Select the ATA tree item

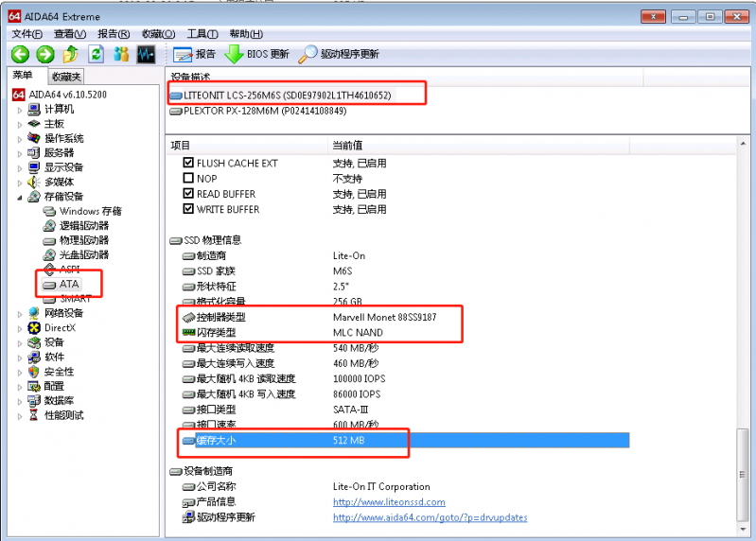pyautogui.click(x=62, y=285)
